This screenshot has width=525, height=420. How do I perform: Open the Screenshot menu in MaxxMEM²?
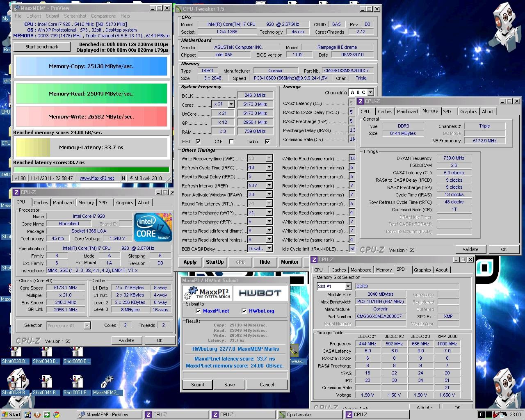(75, 16)
